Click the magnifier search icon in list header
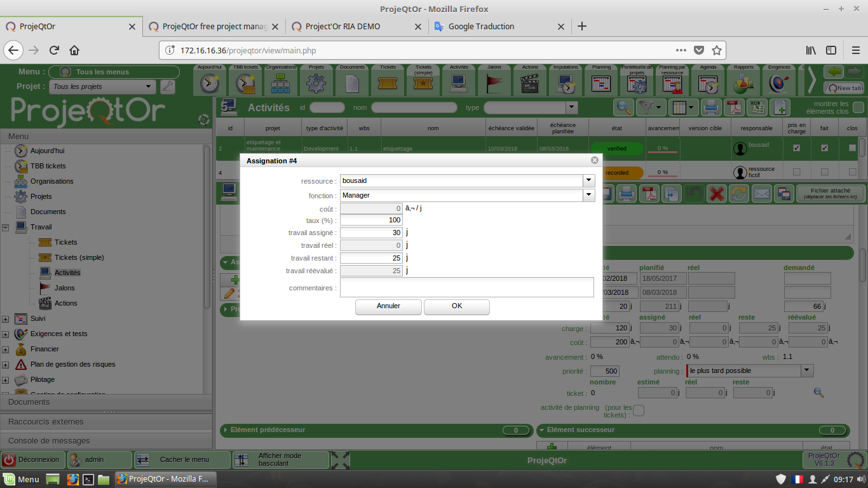The width and height of the screenshot is (868, 488). click(x=624, y=108)
